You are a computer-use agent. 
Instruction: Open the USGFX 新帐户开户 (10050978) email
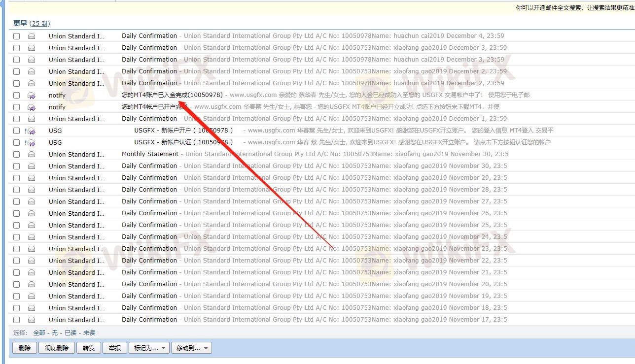tap(183, 131)
